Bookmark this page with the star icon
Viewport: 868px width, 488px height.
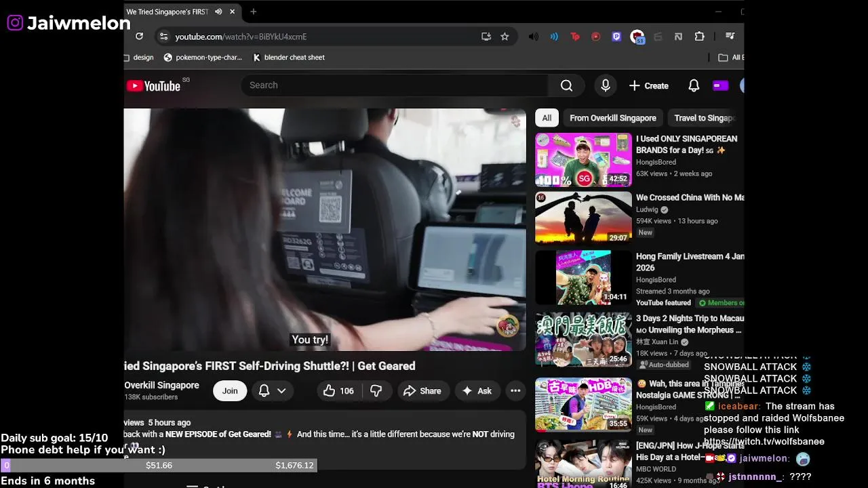(505, 37)
